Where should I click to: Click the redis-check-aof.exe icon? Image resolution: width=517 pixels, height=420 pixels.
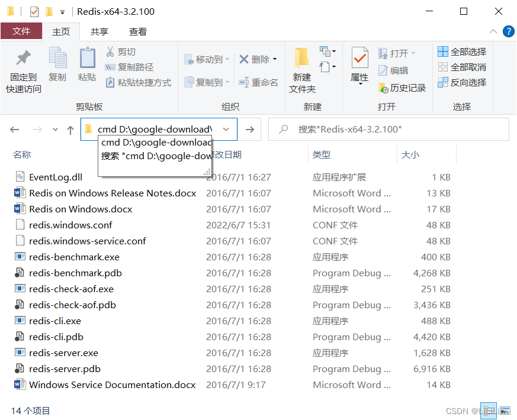(x=20, y=288)
